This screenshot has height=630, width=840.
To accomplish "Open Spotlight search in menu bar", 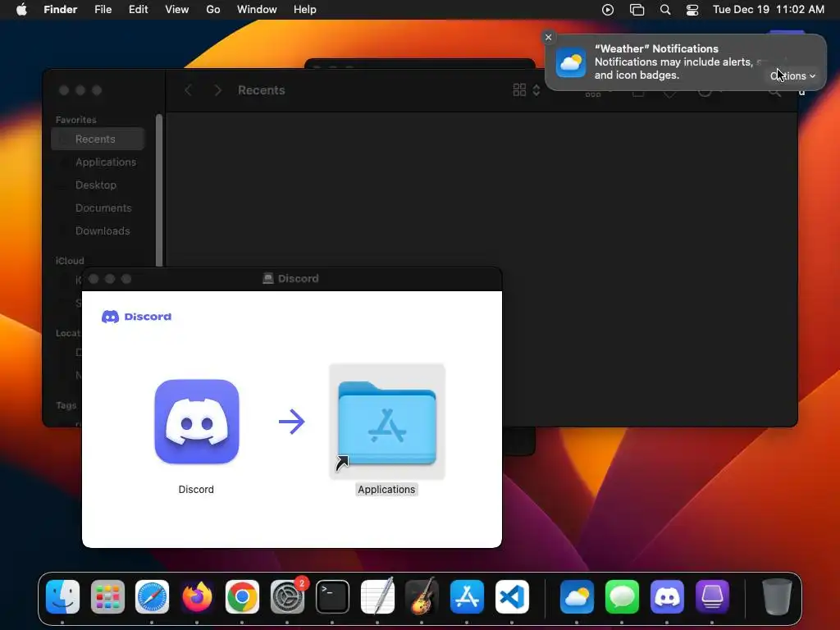I will click(664, 10).
